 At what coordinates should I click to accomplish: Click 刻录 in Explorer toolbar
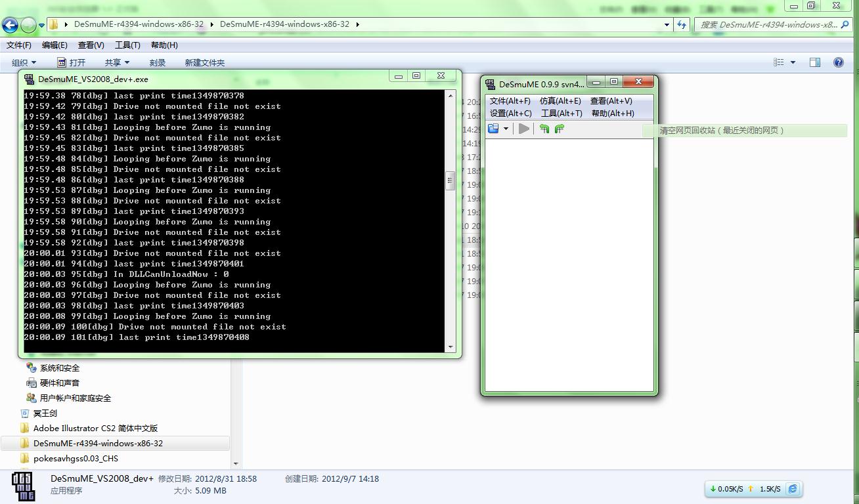coord(158,62)
